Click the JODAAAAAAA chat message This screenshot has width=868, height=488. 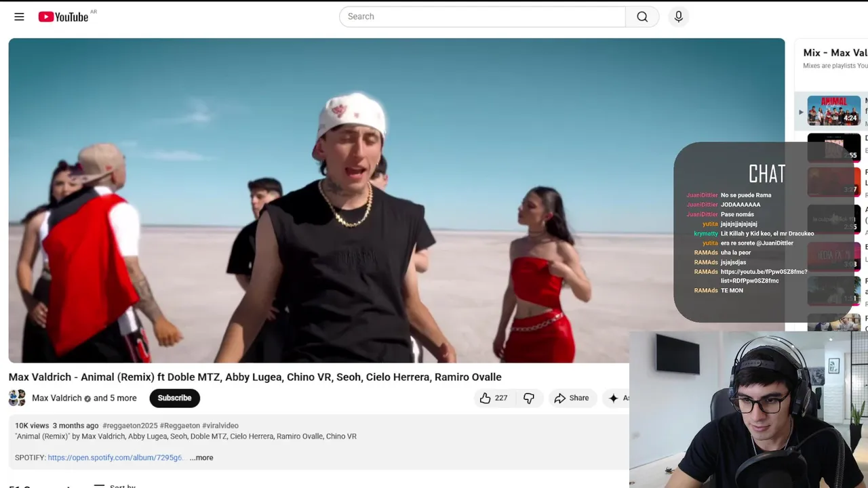coord(741,205)
